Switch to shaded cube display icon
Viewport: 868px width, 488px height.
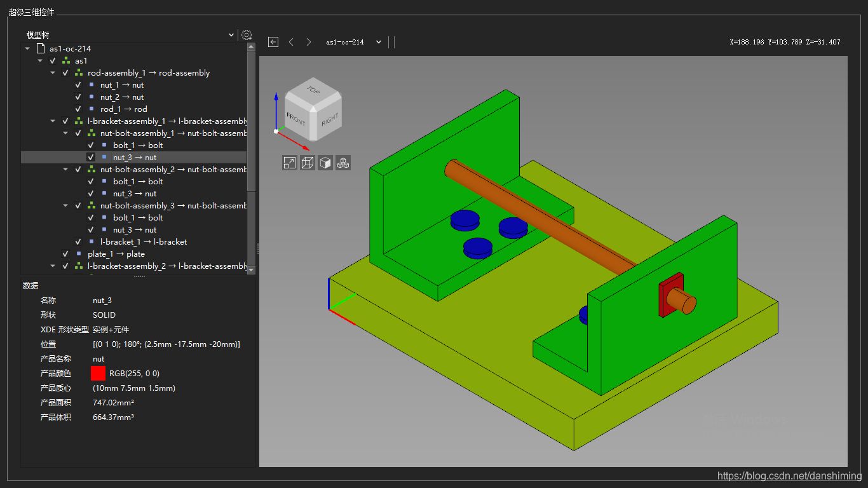pos(325,163)
